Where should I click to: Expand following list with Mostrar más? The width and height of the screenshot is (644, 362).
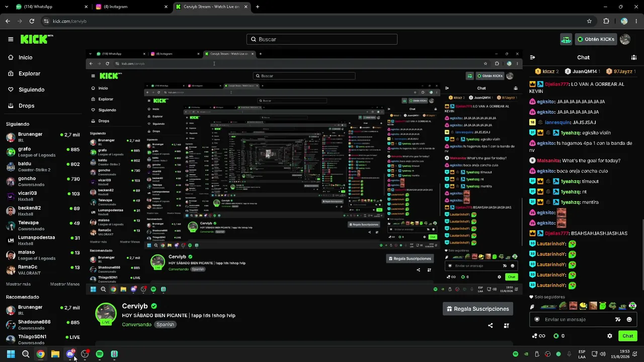click(18, 284)
